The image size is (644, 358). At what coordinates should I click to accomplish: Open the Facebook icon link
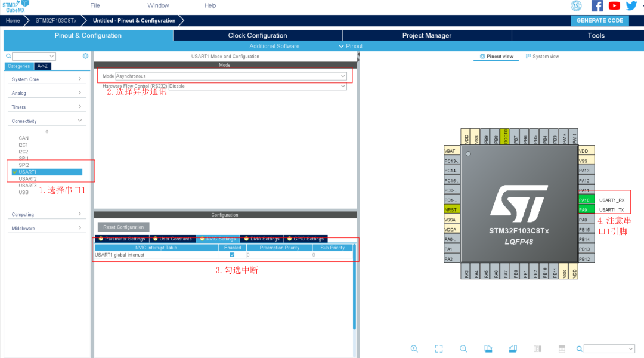[x=597, y=5]
